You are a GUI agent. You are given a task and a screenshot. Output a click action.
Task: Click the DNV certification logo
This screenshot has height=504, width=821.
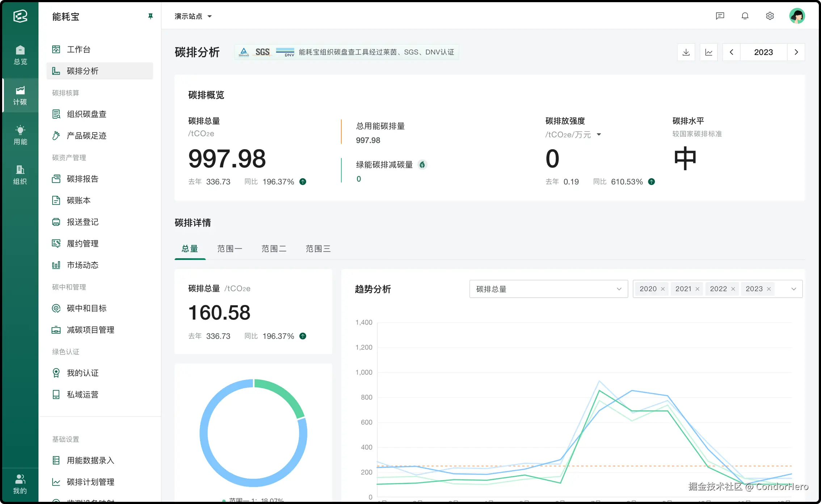(x=285, y=52)
